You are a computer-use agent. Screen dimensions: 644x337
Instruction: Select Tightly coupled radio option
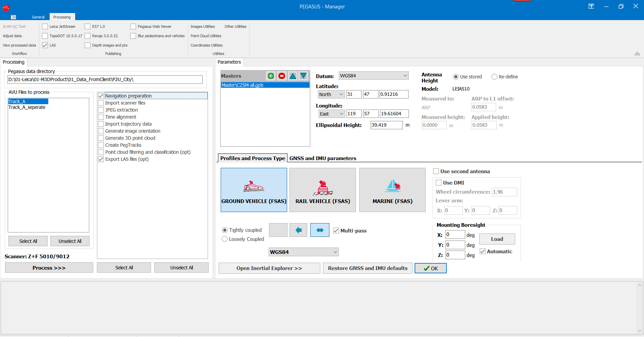click(225, 230)
